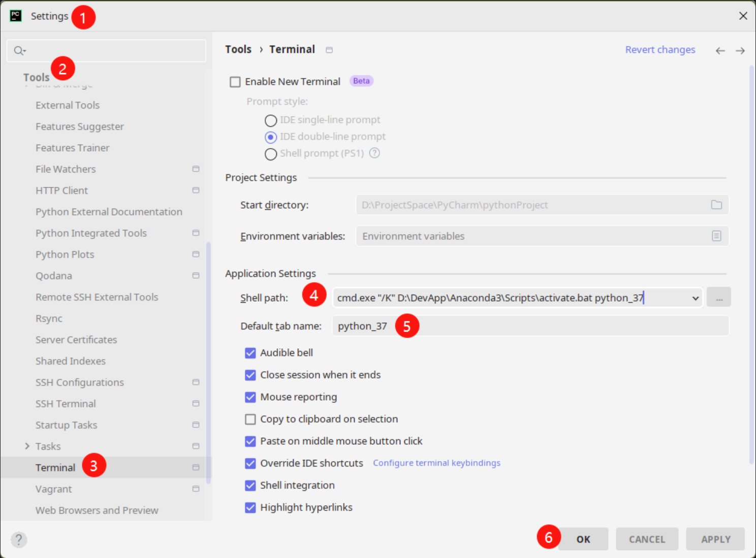Browse for start directory folder icon
756x558 pixels.
716,205
